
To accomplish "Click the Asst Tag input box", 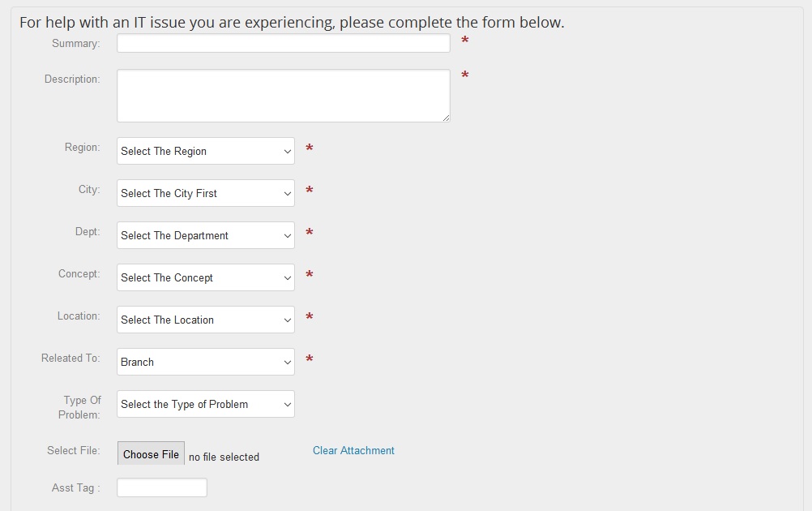I will click(x=161, y=487).
